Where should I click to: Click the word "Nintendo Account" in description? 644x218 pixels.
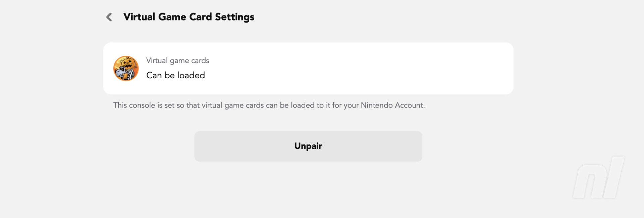pos(392,105)
